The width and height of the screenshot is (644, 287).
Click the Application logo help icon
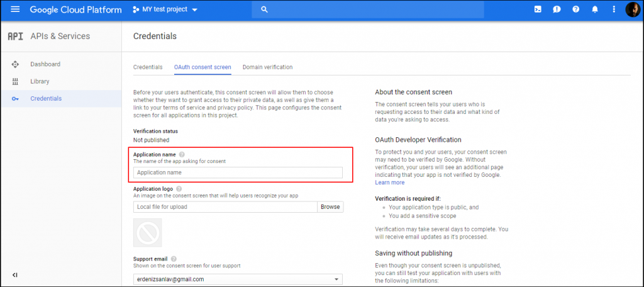coord(179,189)
